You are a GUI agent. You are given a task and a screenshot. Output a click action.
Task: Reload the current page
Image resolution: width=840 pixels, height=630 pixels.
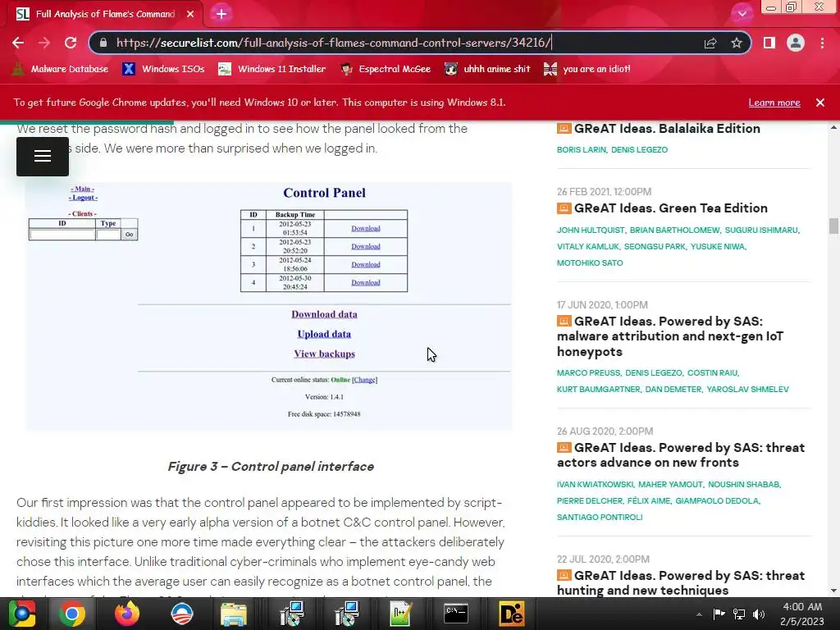(x=71, y=43)
